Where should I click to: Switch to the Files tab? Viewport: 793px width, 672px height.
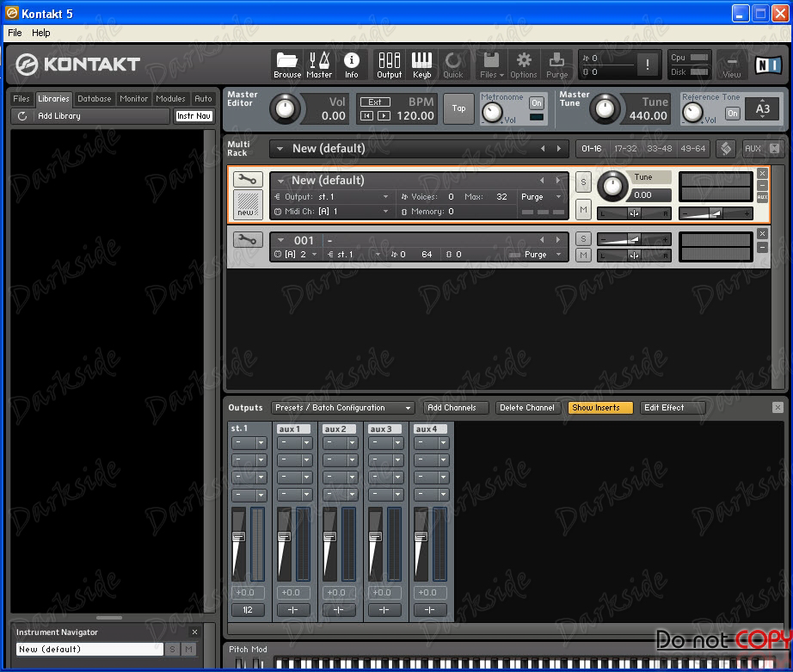22,99
